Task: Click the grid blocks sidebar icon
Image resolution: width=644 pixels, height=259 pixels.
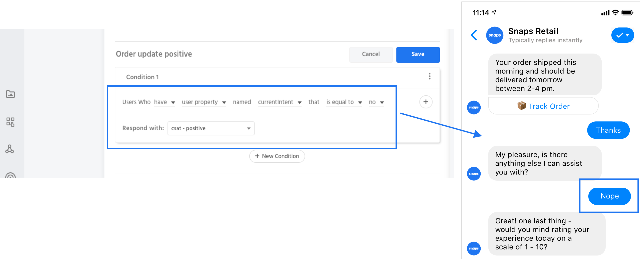Action: click(10, 122)
